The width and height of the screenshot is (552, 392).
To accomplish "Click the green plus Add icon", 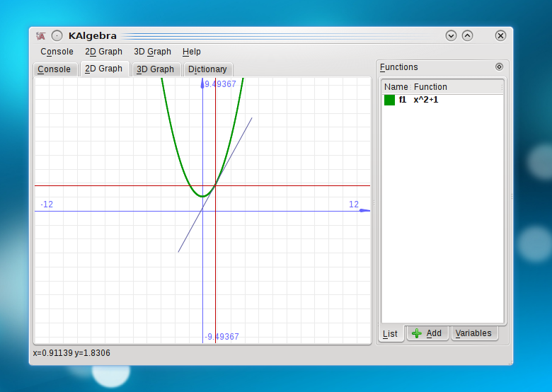I will [416, 333].
